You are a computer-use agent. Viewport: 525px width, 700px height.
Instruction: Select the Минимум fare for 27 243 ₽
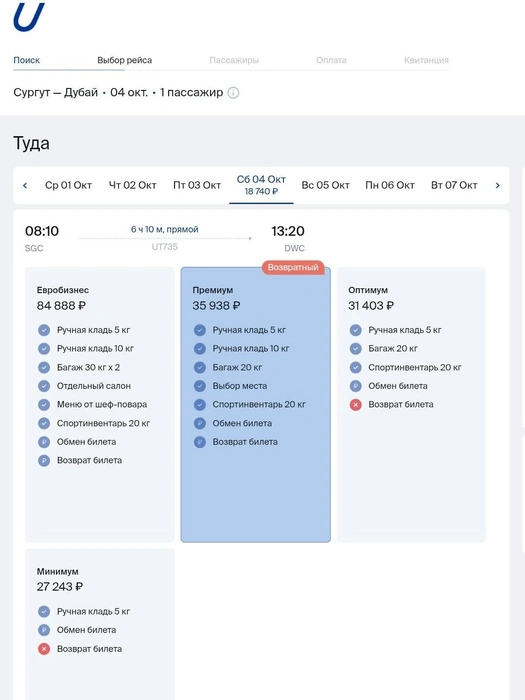100,624
